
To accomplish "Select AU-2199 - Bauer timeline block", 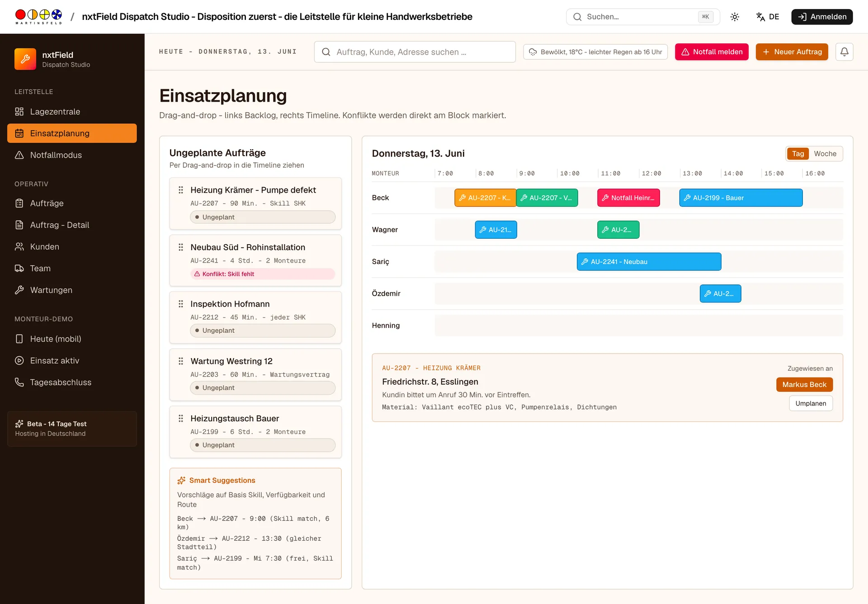I will click(741, 198).
